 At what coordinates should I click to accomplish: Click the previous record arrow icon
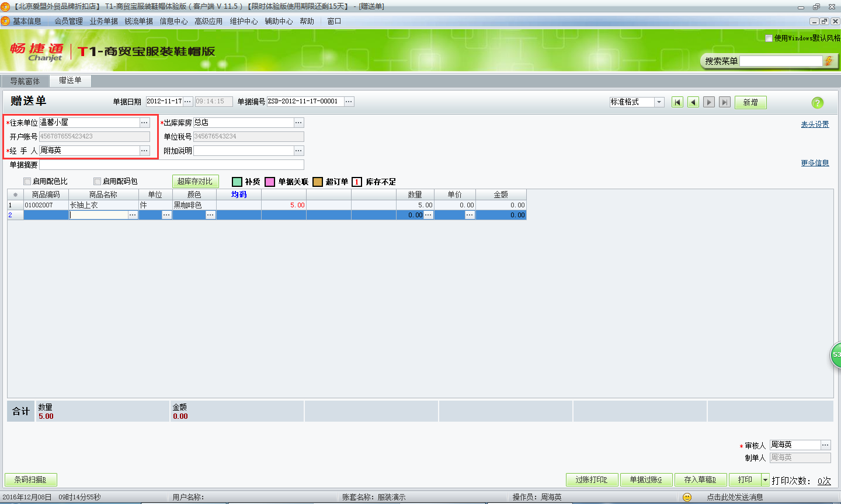[x=693, y=102]
